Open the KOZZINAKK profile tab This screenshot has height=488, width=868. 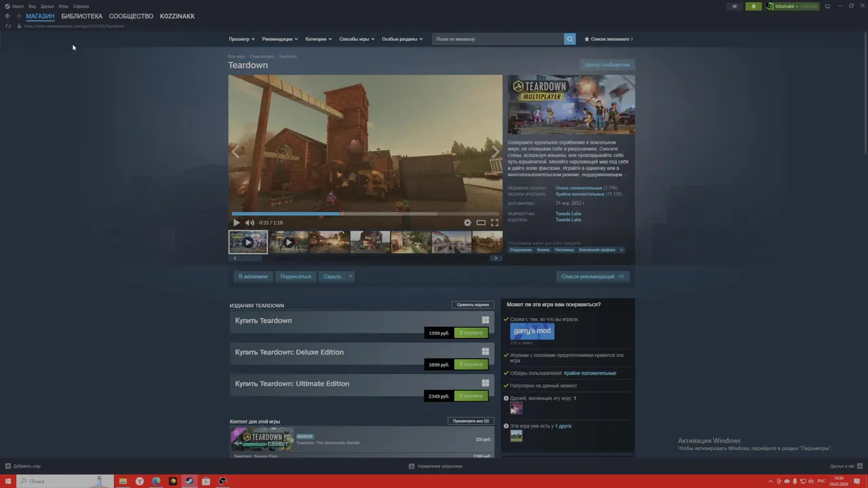tap(177, 16)
